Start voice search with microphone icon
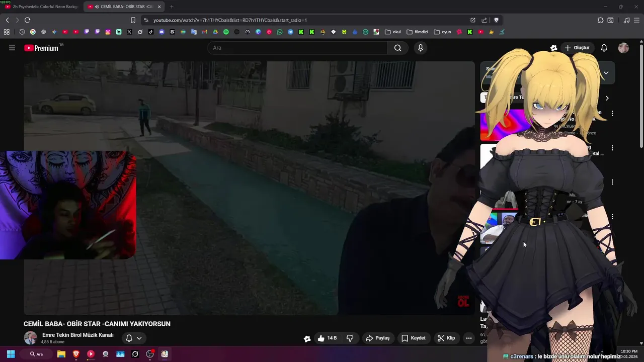 pos(421,48)
